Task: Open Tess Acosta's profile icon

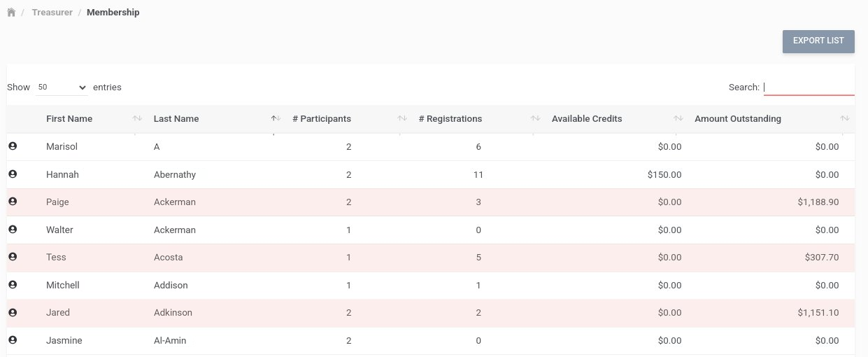Action: tap(13, 257)
